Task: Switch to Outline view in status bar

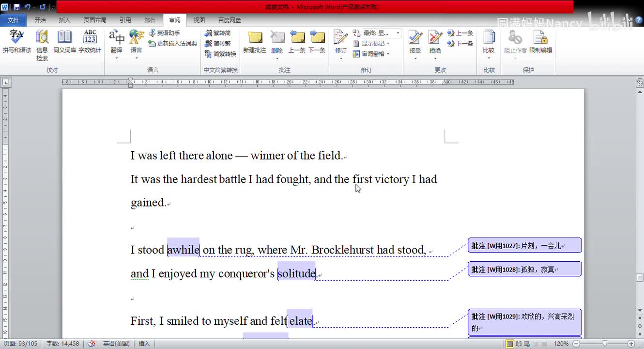Action: (x=536, y=344)
